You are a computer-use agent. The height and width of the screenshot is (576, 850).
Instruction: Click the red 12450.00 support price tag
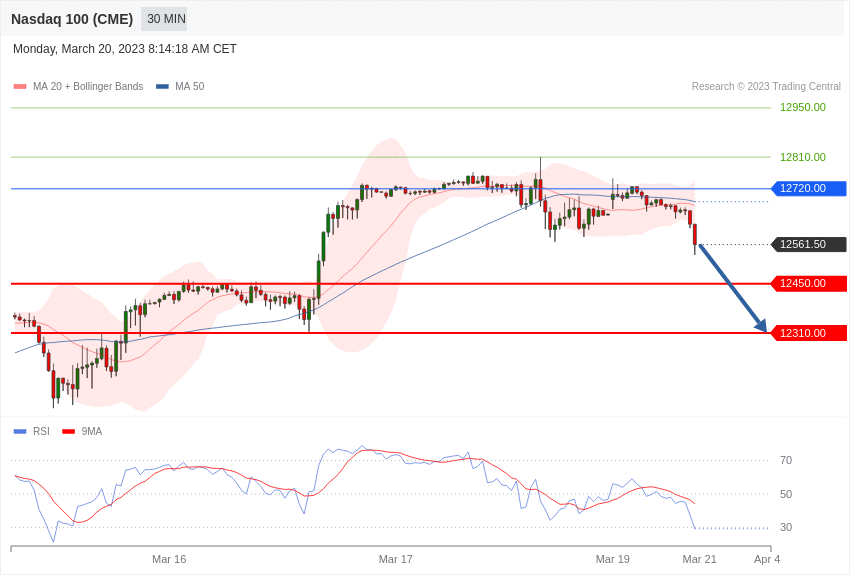click(x=808, y=283)
